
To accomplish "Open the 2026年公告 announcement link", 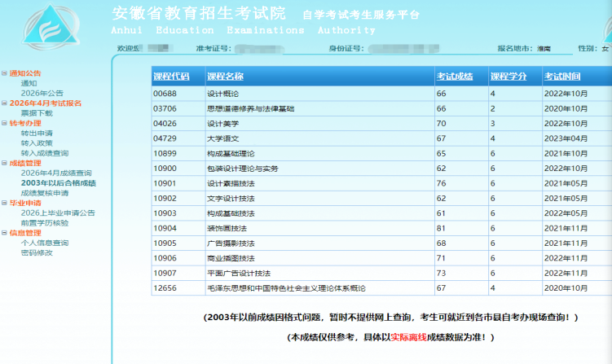I will click(x=42, y=93).
